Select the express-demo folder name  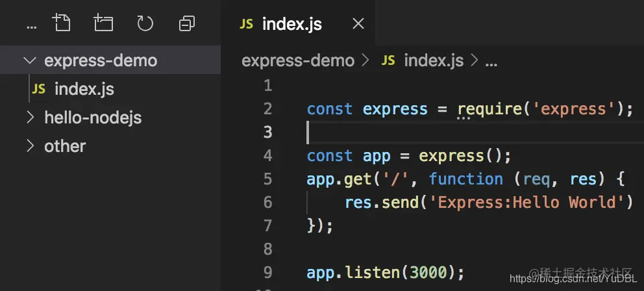click(x=101, y=60)
